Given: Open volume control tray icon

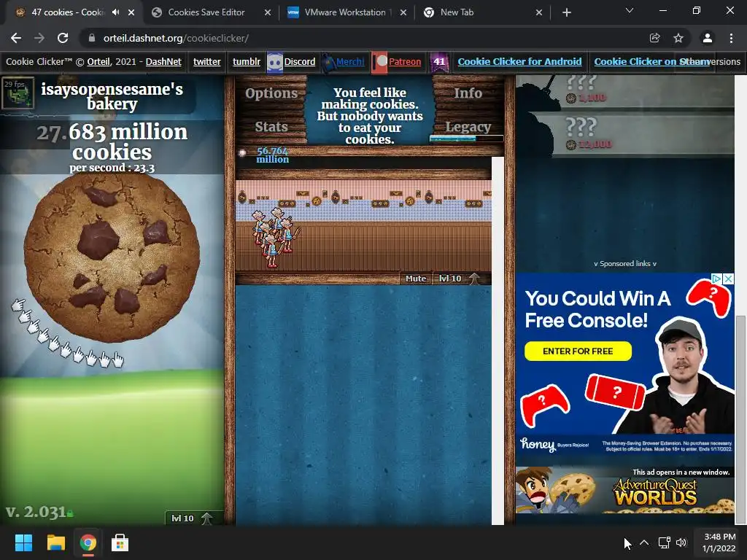Looking at the screenshot, I should 681,542.
